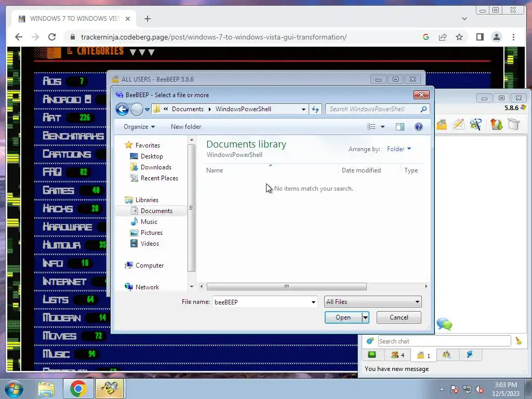
Task: Click the broom clear icon
Action: click(x=518, y=341)
